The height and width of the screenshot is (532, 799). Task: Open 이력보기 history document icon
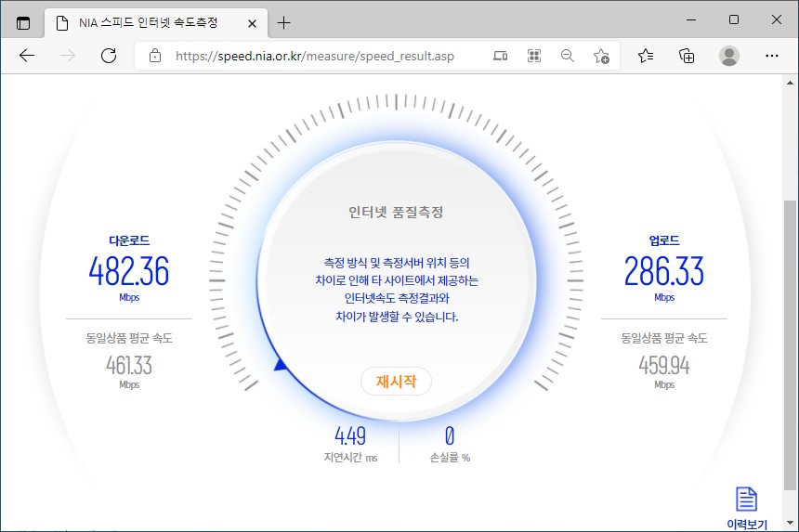point(747,499)
